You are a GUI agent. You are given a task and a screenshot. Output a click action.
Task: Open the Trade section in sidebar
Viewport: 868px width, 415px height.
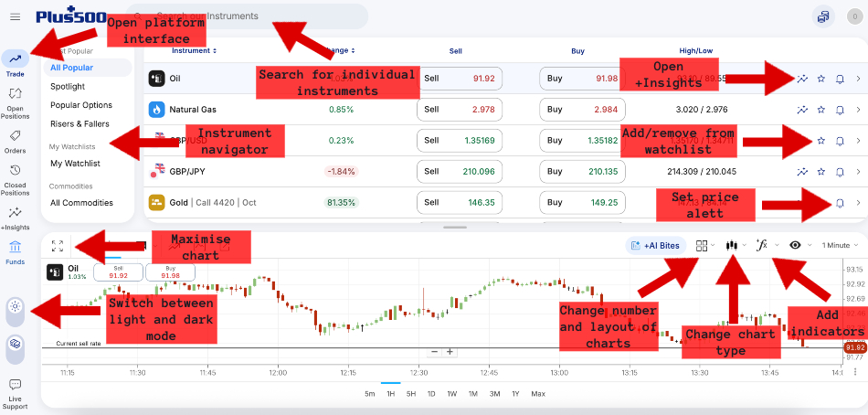click(16, 63)
